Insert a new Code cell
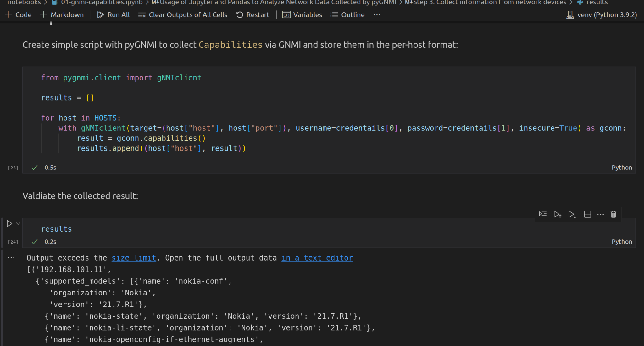 [x=19, y=14]
